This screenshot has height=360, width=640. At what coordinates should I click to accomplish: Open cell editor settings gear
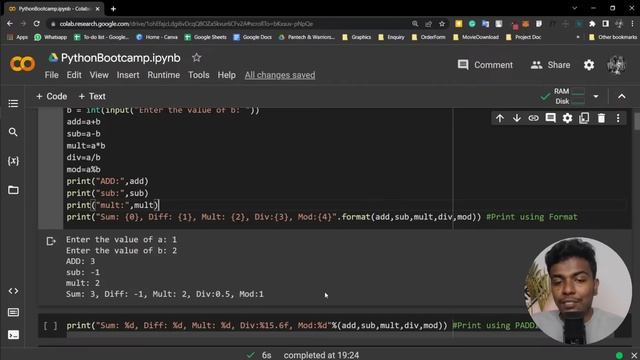(x=567, y=118)
